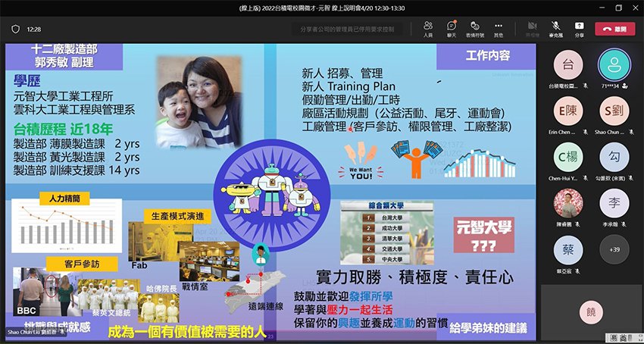
Task: Select the S劉 avatar for Shao Chun
Action: coord(614,111)
